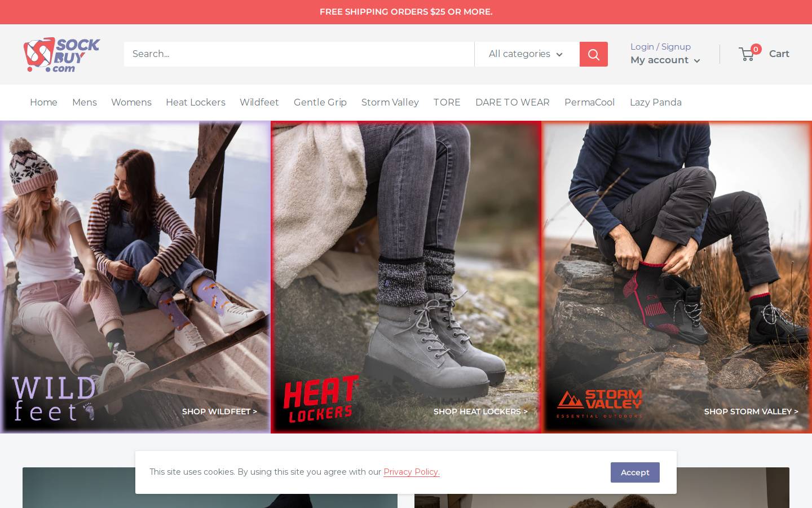
Task: Click the Login / Signup link
Action: point(660,47)
